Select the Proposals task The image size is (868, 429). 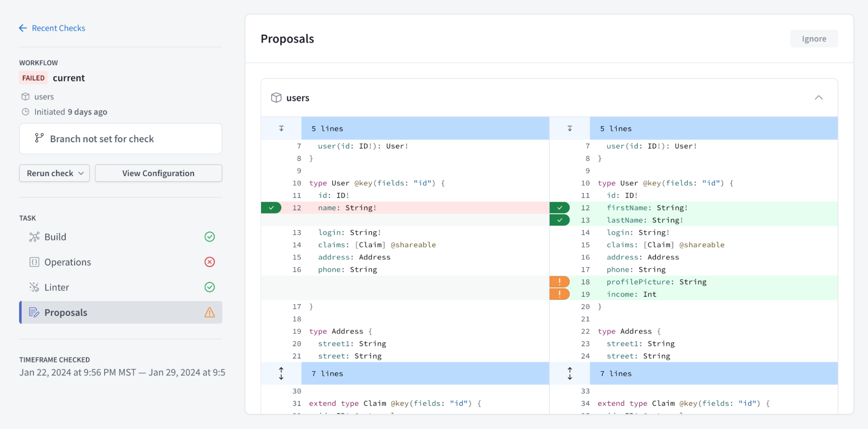(121, 312)
